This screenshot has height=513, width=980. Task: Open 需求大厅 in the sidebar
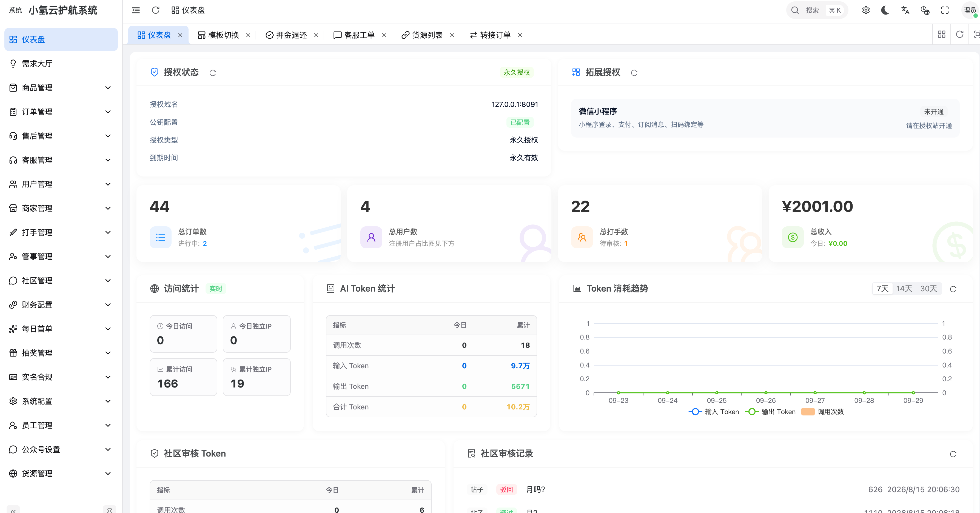61,64
